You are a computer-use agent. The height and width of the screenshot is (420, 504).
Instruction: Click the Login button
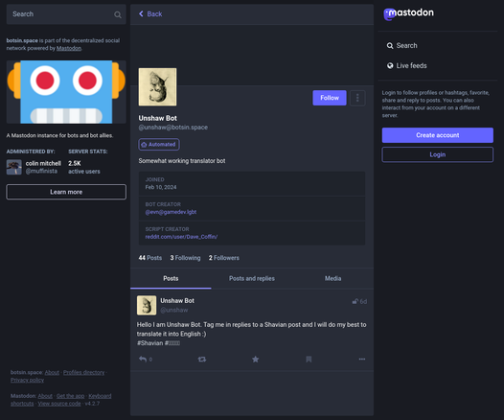click(438, 154)
